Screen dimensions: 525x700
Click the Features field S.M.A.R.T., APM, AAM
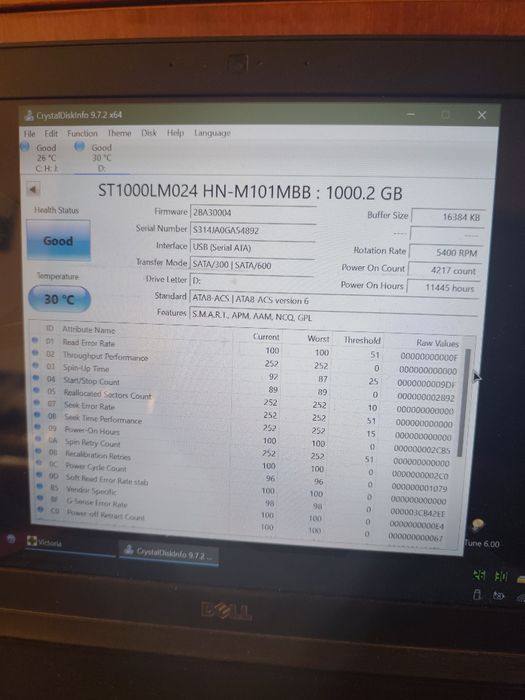pos(333,316)
